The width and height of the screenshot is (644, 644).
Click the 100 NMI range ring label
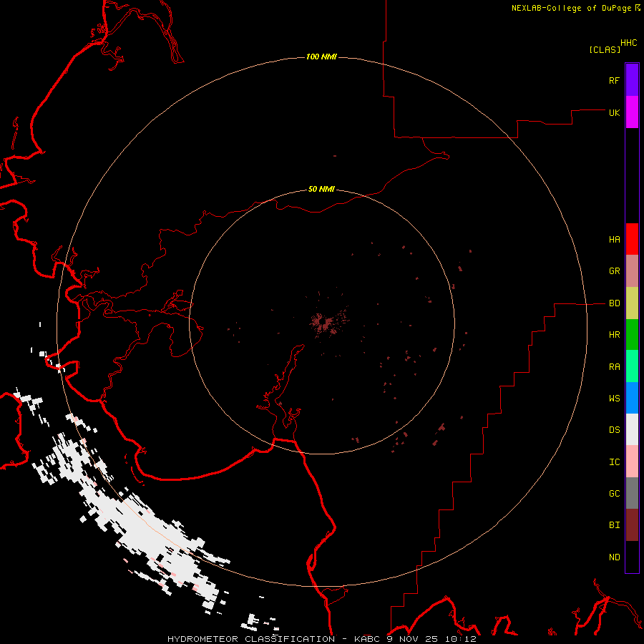[321, 57]
